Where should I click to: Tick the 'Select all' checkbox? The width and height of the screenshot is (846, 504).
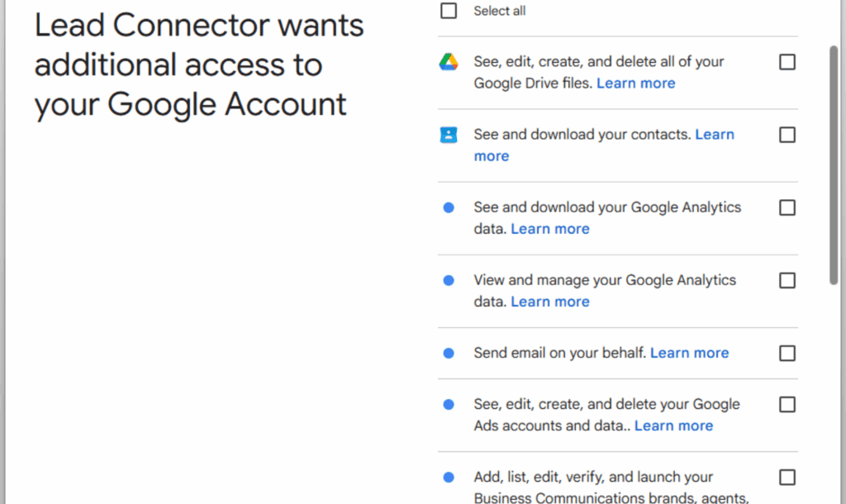coord(449,11)
